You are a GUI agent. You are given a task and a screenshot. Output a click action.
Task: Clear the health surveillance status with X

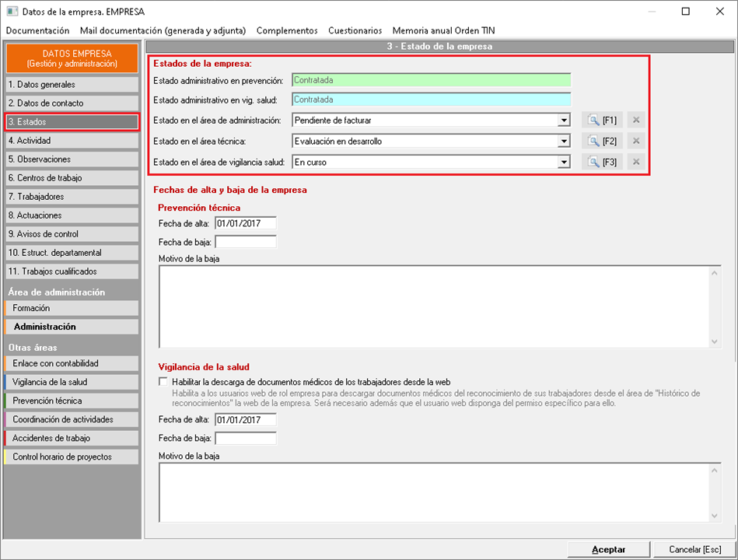point(636,163)
